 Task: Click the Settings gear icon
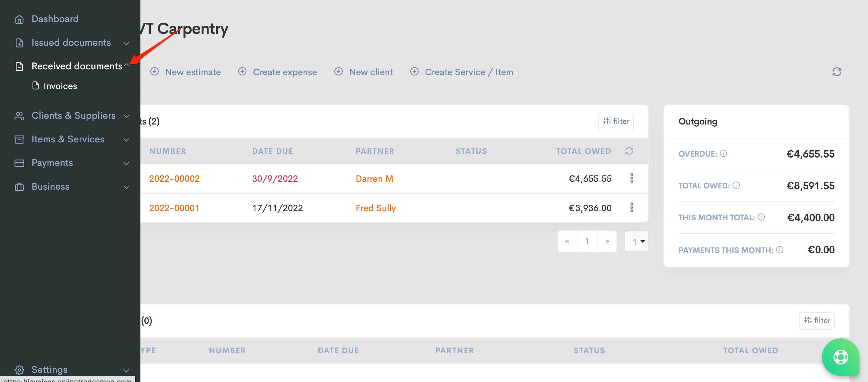(19, 370)
